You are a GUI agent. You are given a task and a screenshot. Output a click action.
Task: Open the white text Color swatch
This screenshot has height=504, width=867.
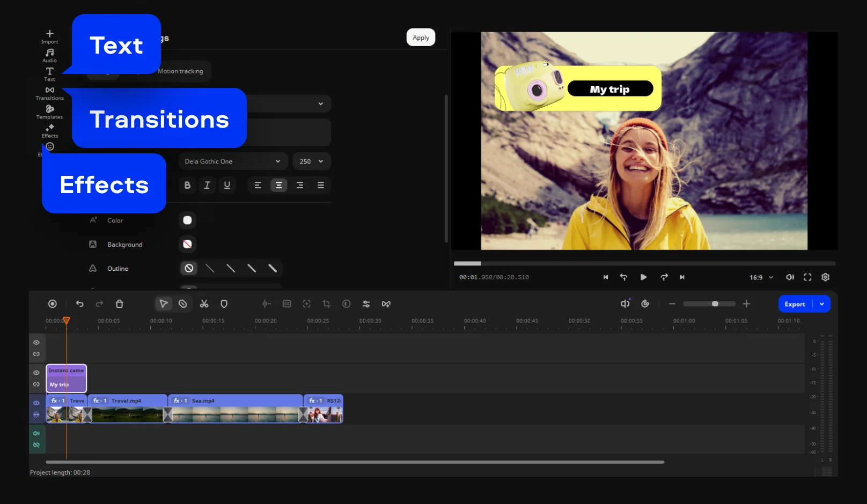[187, 220]
